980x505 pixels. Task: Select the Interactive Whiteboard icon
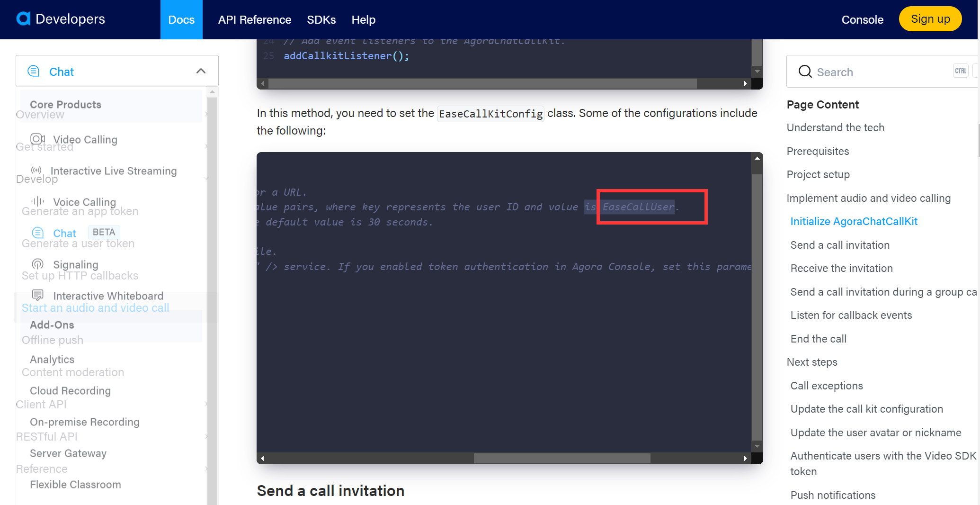click(x=37, y=295)
